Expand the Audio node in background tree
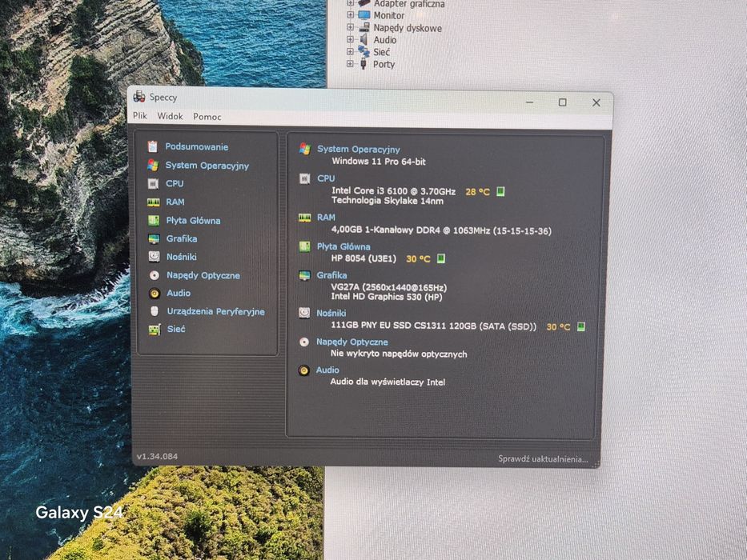747x560 pixels. pyautogui.click(x=350, y=39)
